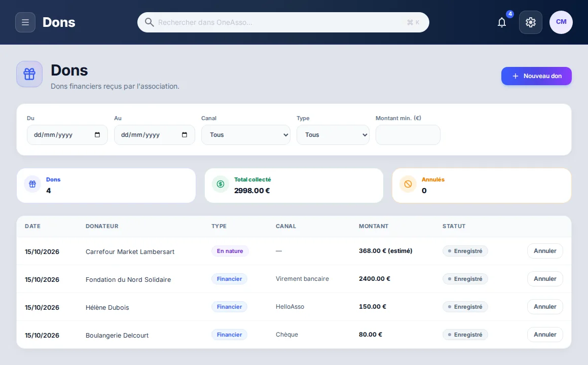588x365 pixels.
Task: Expand the Canal filter dropdown
Action: coord(246,135)
